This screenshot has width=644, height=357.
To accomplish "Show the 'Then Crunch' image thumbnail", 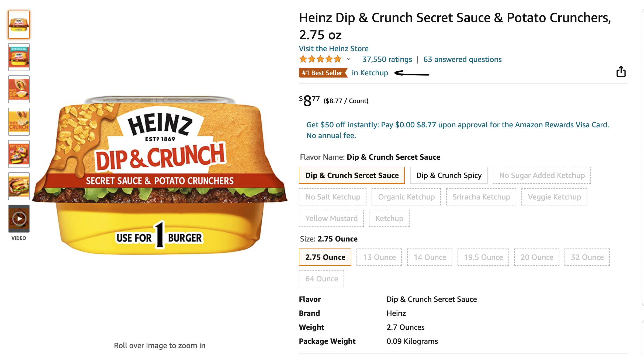I will click(x=19, y=122).
